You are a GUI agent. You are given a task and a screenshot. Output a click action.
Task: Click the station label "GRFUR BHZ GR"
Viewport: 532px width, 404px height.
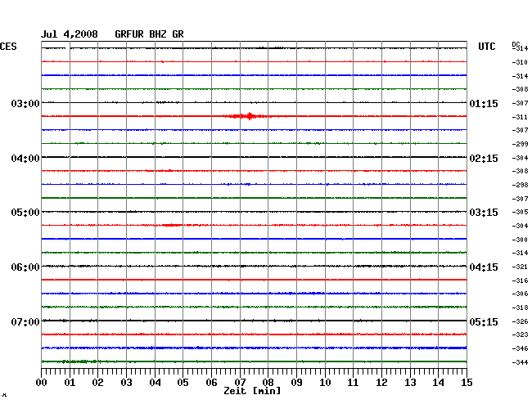tap(149, 34)
